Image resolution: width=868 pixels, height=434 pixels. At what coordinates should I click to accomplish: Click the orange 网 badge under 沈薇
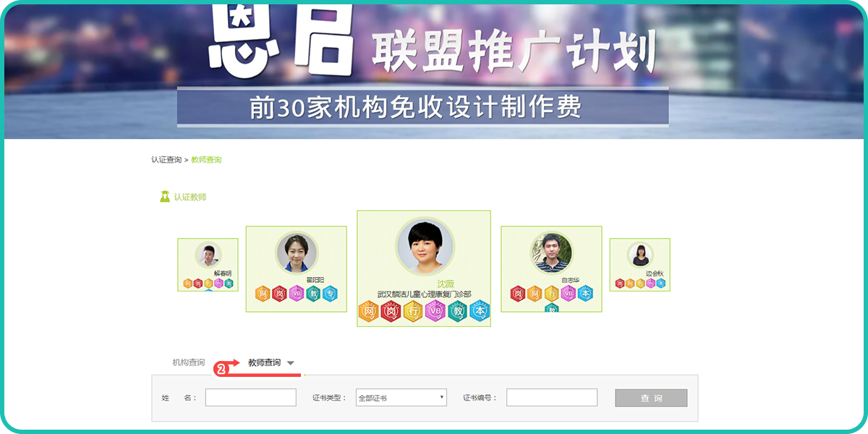[x=369, y=311]
